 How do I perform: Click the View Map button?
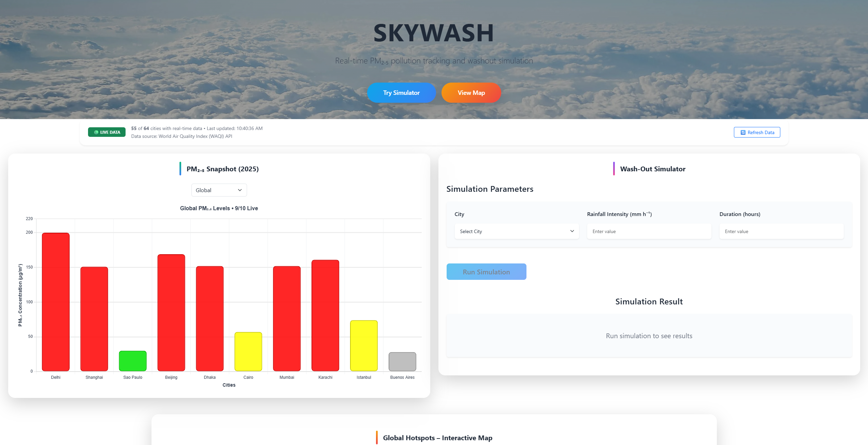click(471, 92)
